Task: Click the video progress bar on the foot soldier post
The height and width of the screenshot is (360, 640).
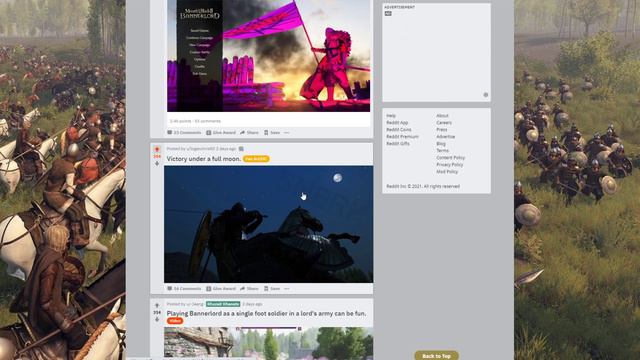Action: pos(269,329)
